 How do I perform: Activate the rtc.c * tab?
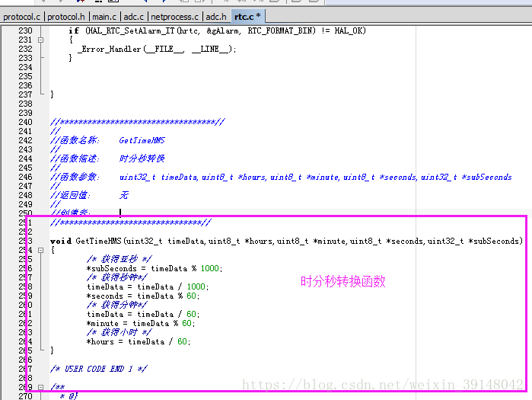pyautogui.click(x=247, y=16)
